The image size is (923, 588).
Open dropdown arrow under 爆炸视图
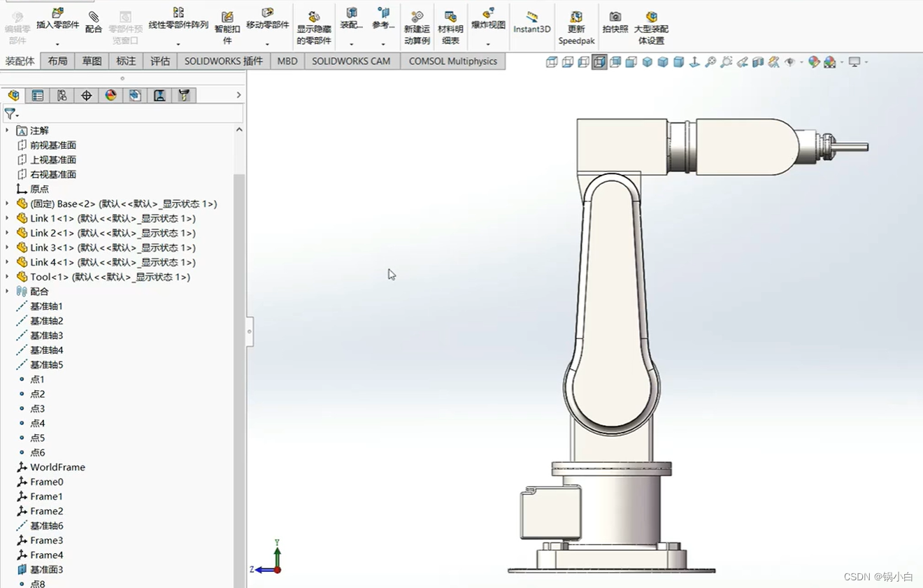pos(488,44)
